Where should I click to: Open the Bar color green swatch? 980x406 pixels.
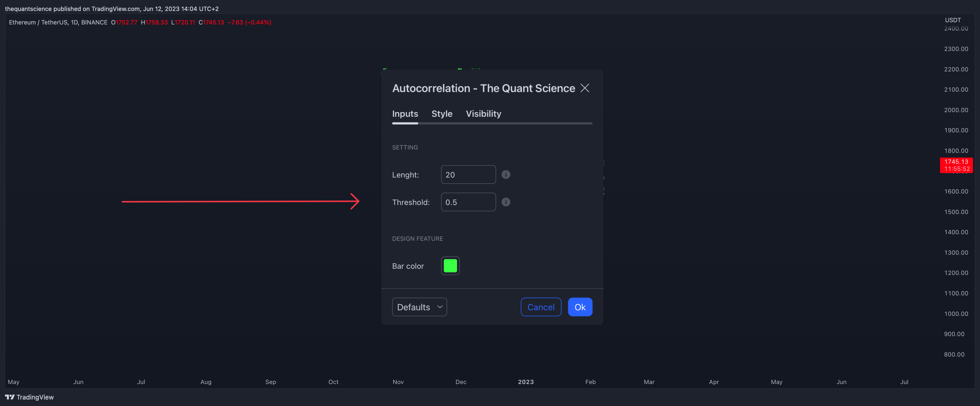click(x=450, y=266)
